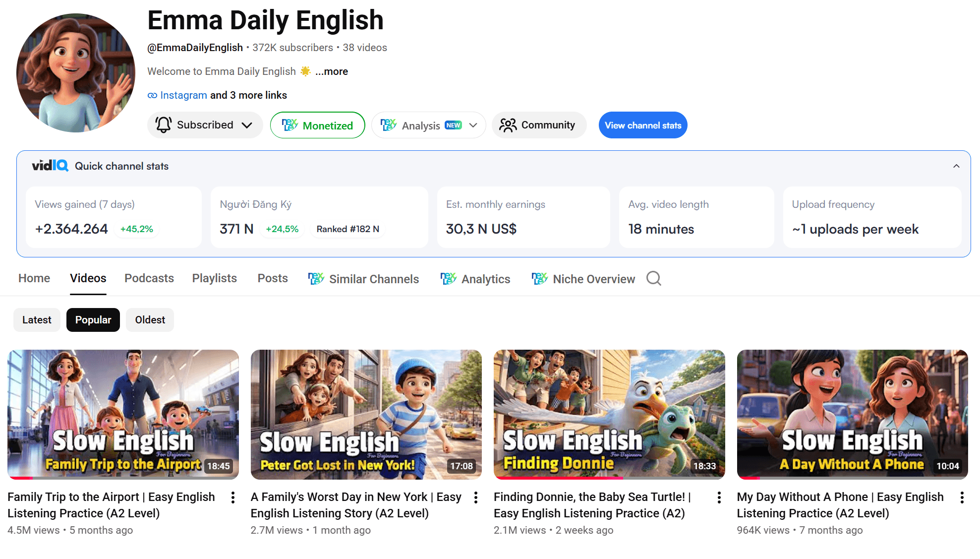This screenshot has width=980, height=559.
Task: Open the Podcasts tab
Action: point(149,278)
